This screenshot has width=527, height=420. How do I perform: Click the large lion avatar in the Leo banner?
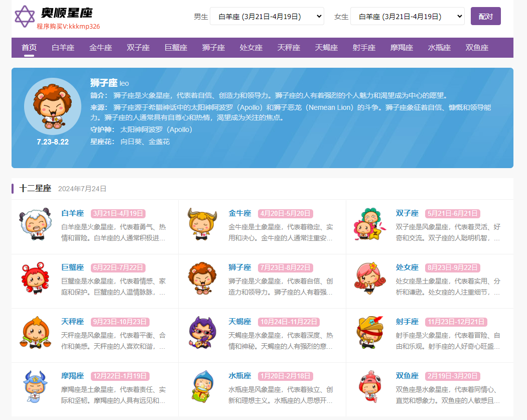click(x=52, y=106)
